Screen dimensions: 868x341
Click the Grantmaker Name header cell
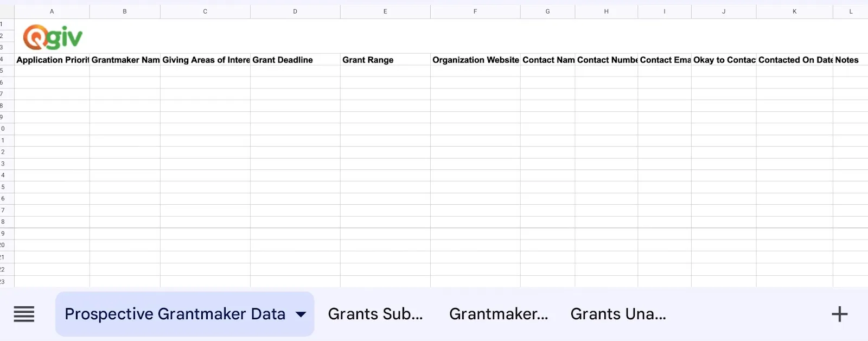(125, 60)
